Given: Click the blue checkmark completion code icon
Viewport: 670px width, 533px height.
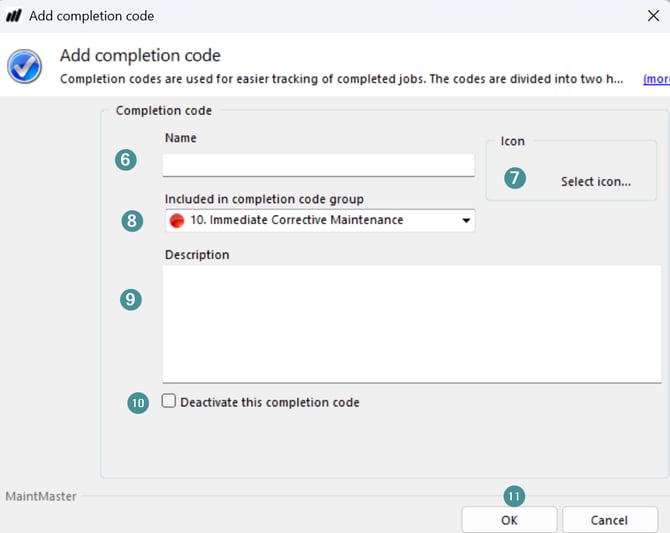Looking at the screenshot, I should point(24,66).
